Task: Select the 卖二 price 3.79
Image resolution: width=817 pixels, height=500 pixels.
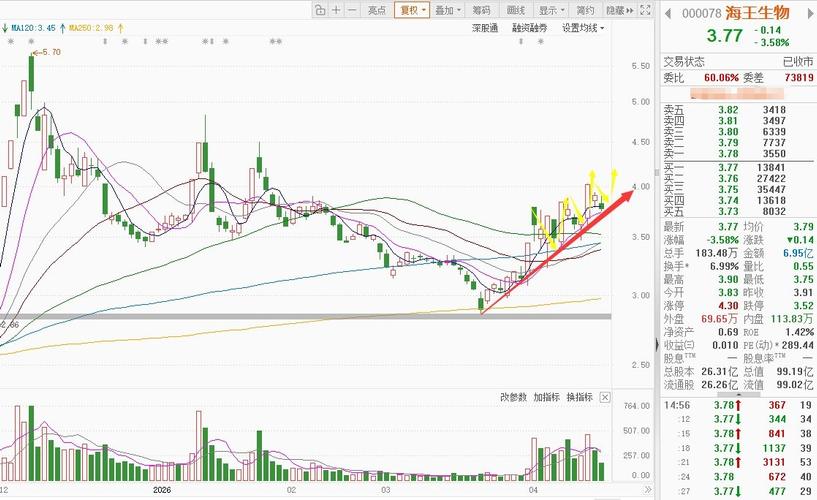Action: coord(728,143)
